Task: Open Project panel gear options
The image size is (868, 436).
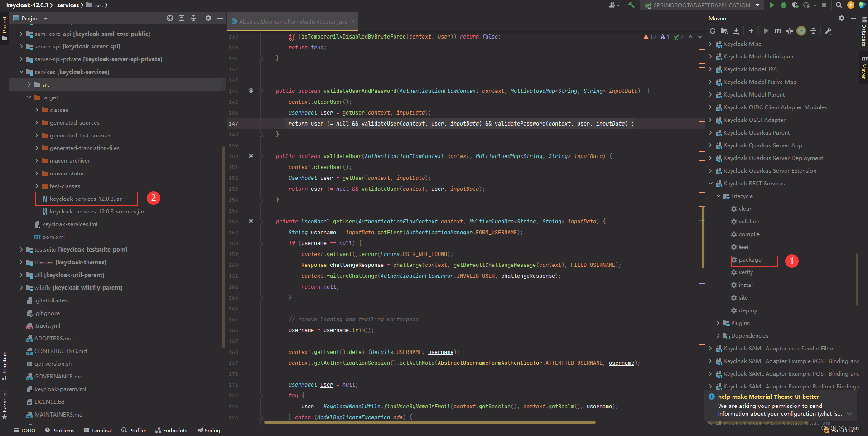Action: click(x=208, y=18)
